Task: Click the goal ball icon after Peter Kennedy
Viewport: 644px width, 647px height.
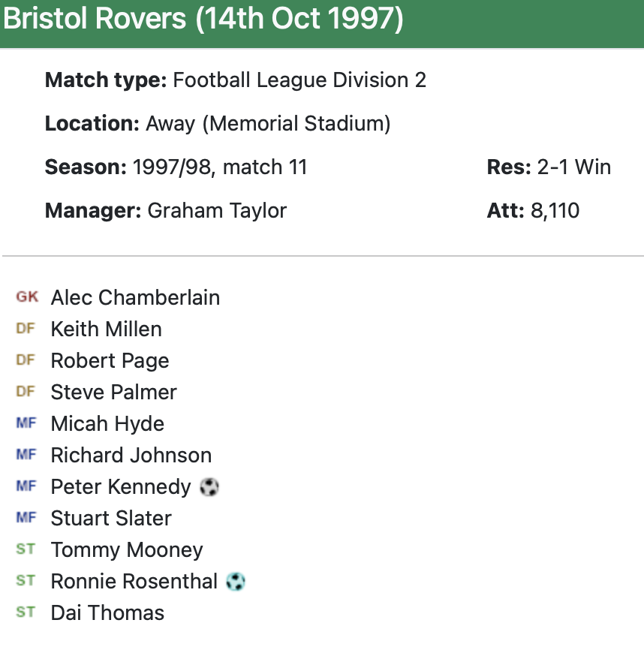Action: pos(209,487)
